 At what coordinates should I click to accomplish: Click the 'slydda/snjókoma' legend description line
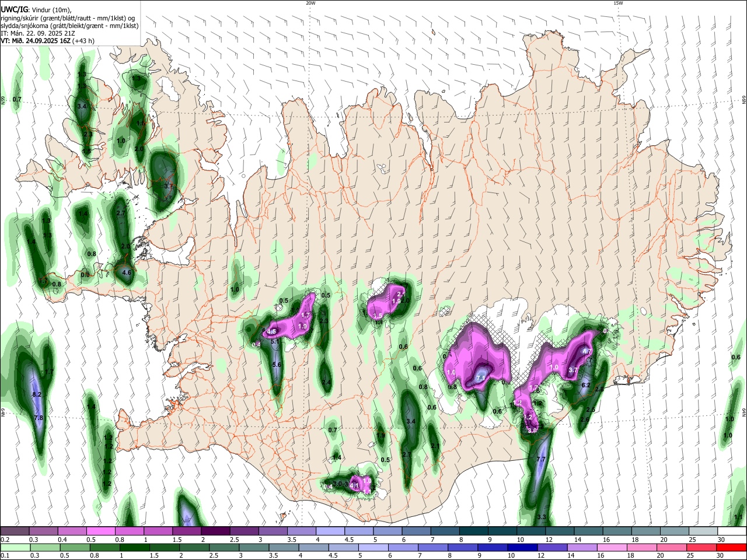coord(69,26)
